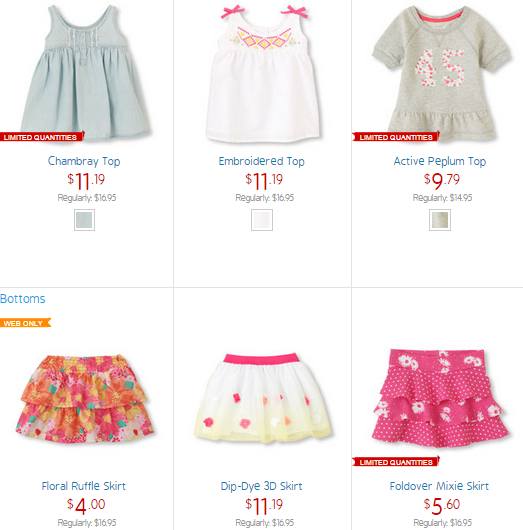Select the light blue Chambray Top swatch

85,220
